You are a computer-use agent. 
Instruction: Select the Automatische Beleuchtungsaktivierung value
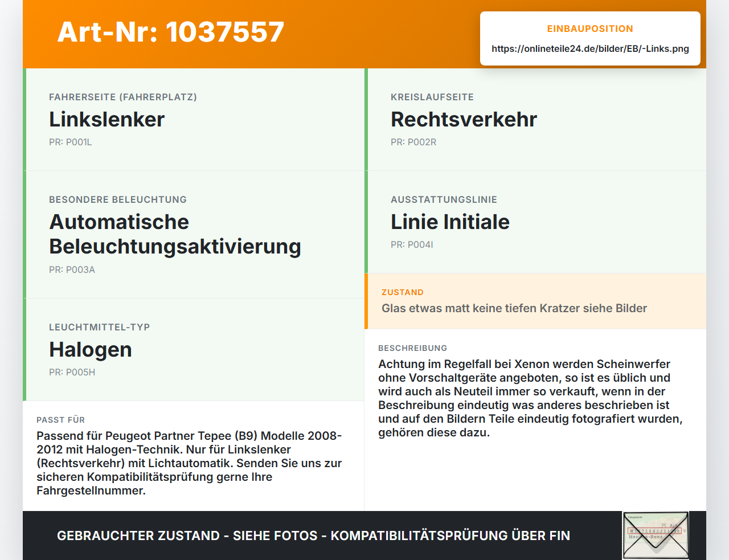[175, 234]
